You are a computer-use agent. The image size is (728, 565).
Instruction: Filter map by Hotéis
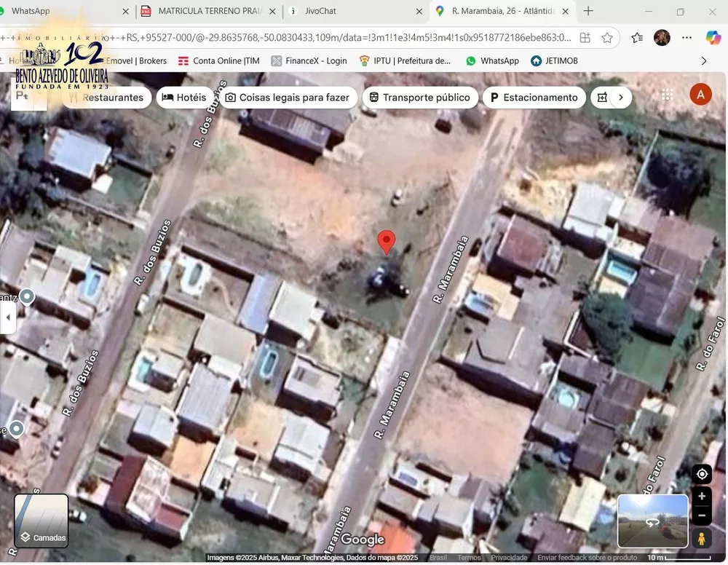point(184,98)
